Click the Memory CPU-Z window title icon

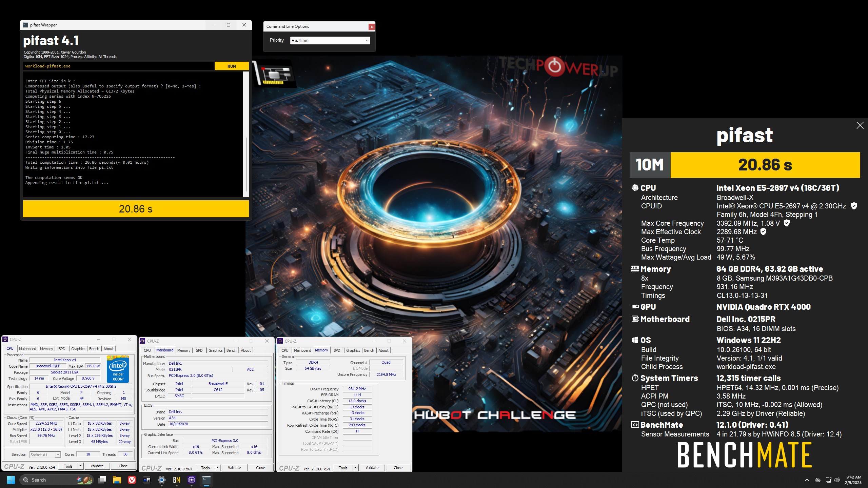click(280, 341)
